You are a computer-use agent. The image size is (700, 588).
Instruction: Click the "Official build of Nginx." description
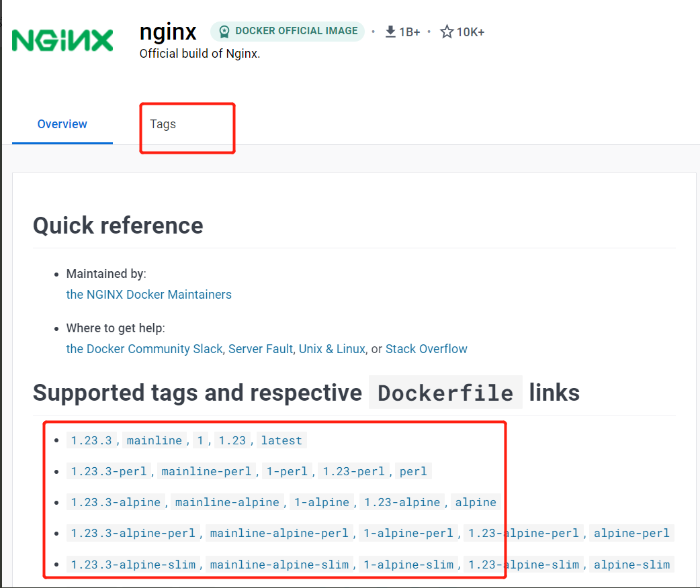click(x=200, y=54)
